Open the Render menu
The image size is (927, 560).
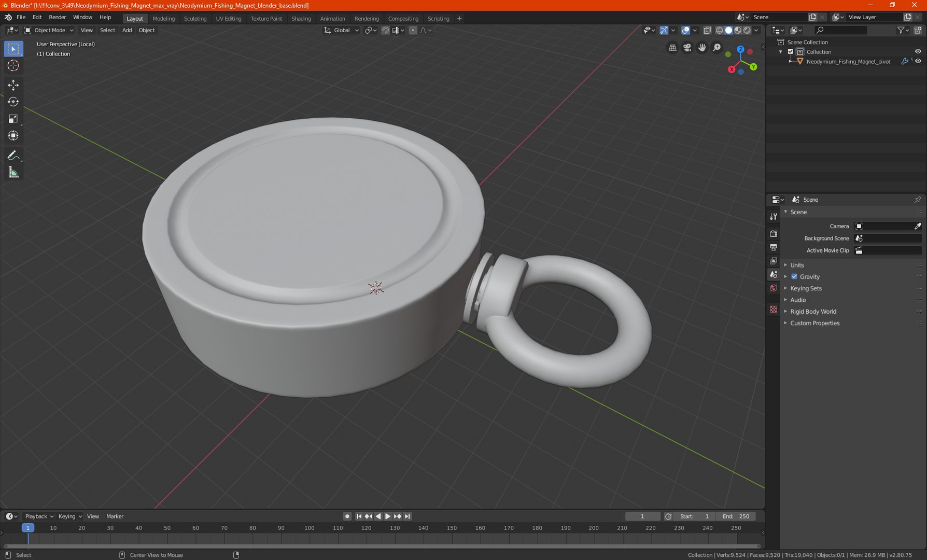point(58,17)
